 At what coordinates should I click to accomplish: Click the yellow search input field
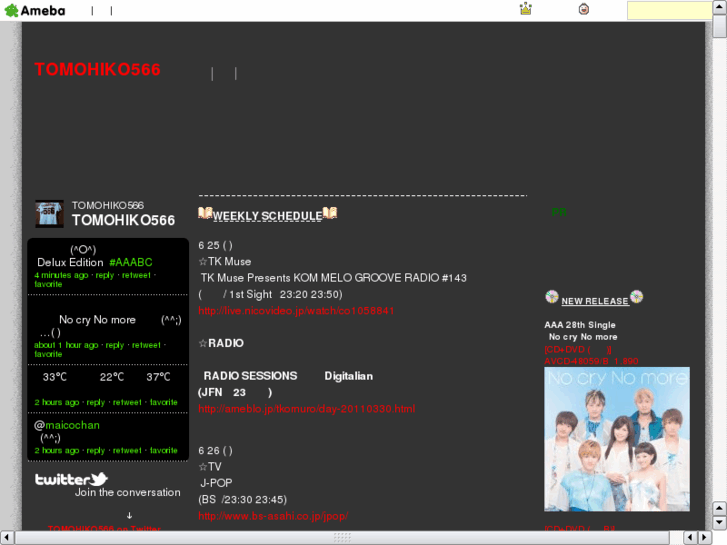click(669, 10)
